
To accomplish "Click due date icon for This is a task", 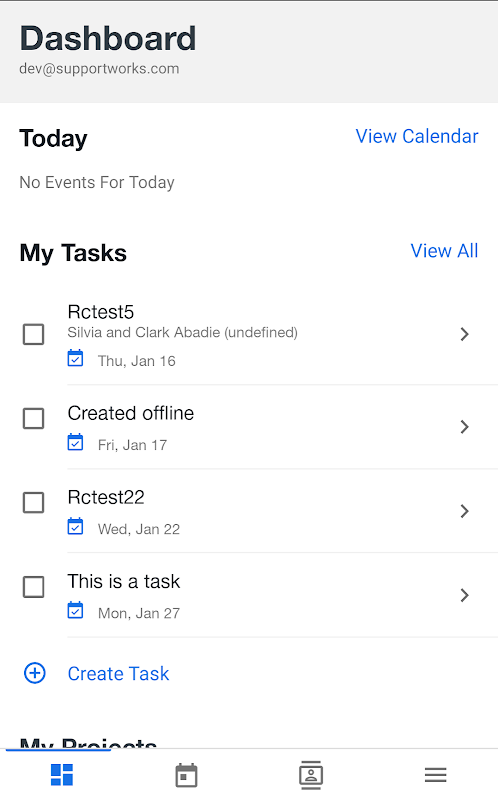I will (x=76, y=611).
